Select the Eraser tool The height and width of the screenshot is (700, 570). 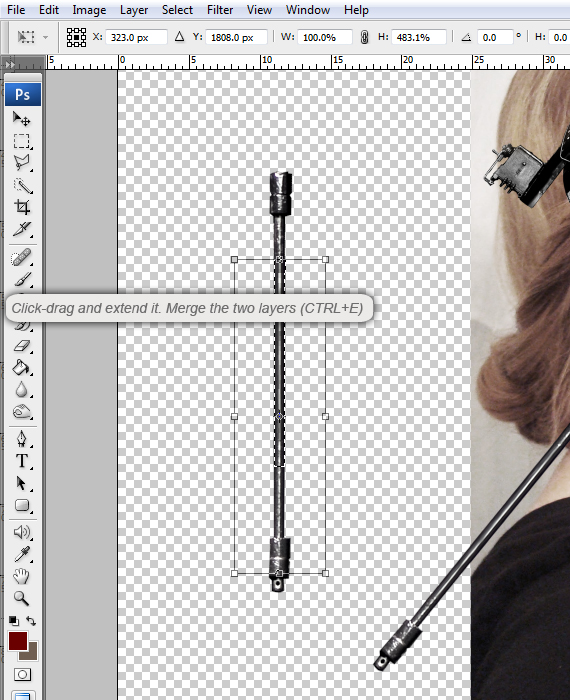click(21, 346)
